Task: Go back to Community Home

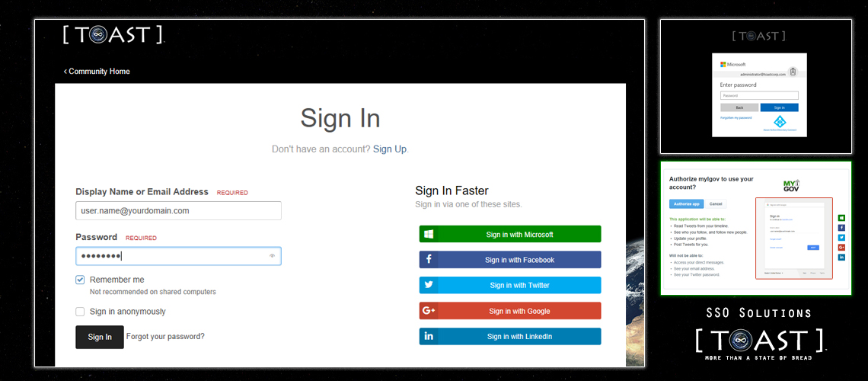Action: pyautogui.click(x=97, y=72)
